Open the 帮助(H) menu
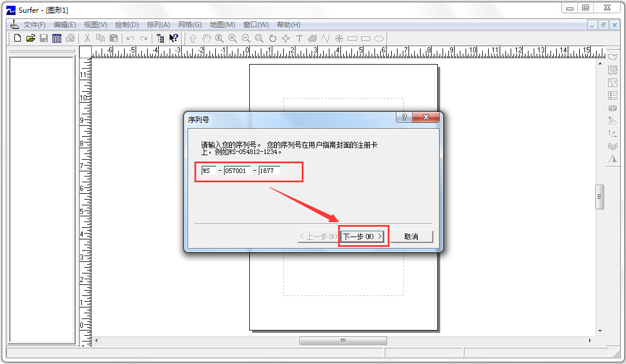This screenshot has width=626, height=364. tap(288, 25)
